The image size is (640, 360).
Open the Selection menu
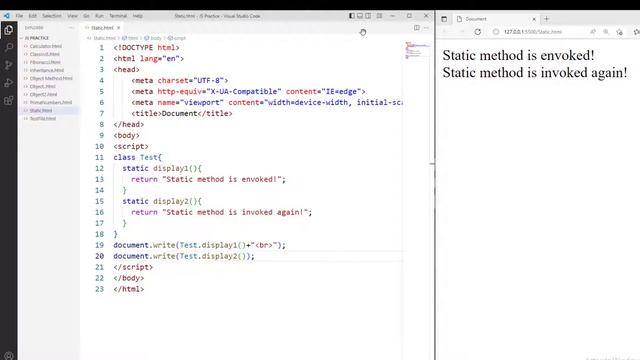point(52,16)
